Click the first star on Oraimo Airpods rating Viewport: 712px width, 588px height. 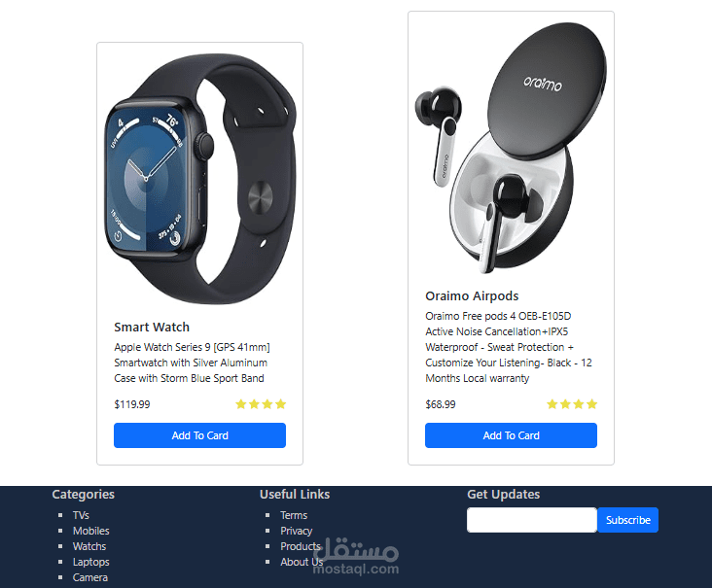coord(552,404)
